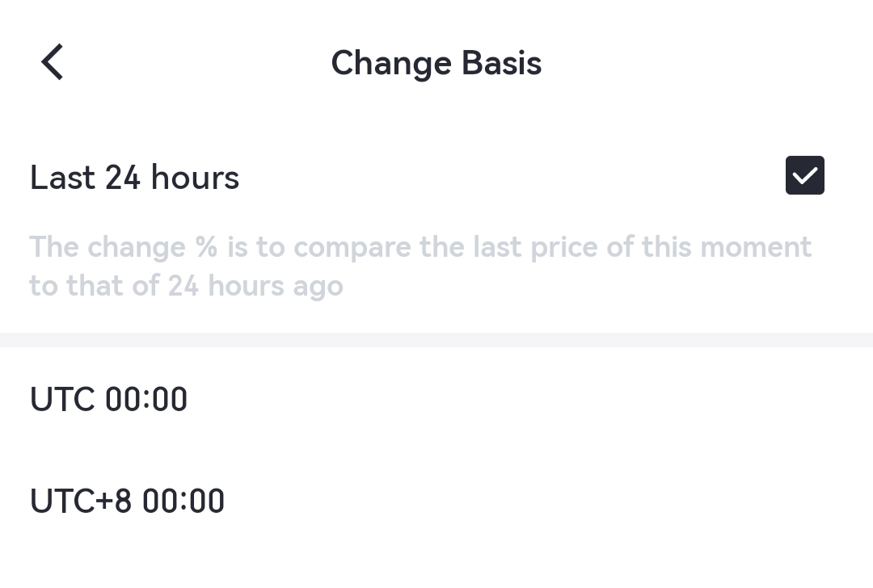Switch change basis to UTC midnight

108,400
